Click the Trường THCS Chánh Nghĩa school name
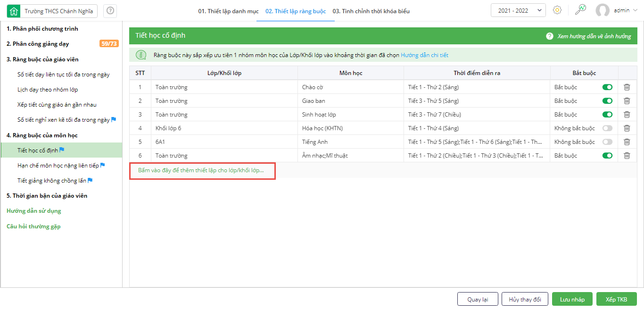This screenshot has width=644, height=310. pos(59,11)
